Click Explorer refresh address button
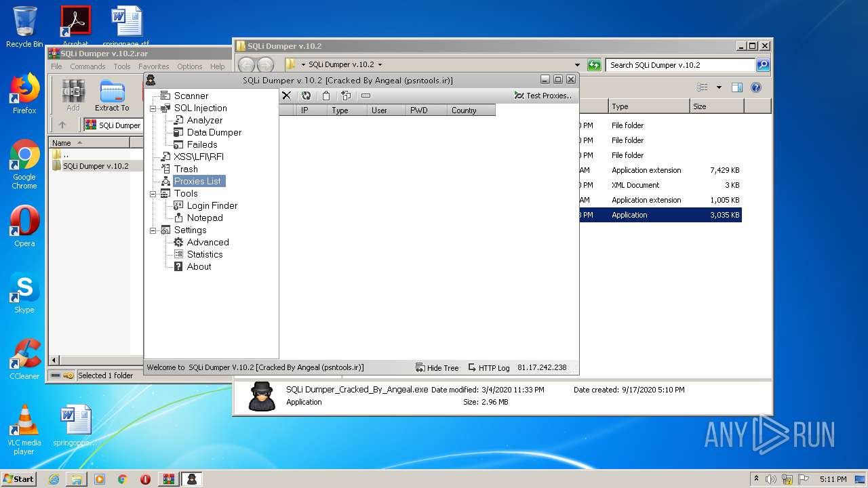This screenshot has width=868, height=488. click(x=595, y=65)
